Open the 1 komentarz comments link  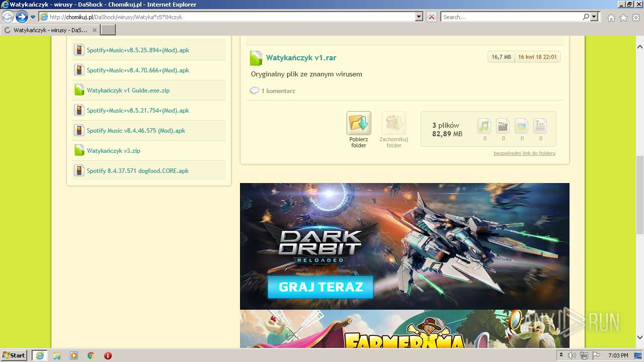click(x=278, y=91)
